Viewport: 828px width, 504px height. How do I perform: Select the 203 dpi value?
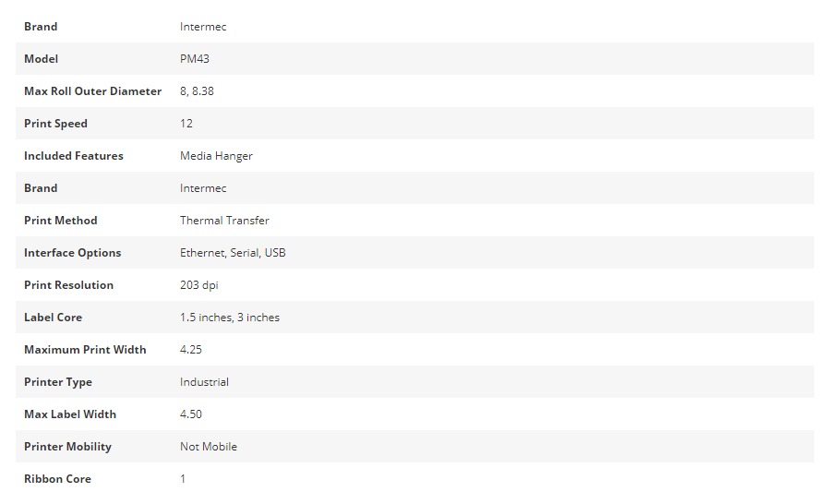tap(198, 285)
